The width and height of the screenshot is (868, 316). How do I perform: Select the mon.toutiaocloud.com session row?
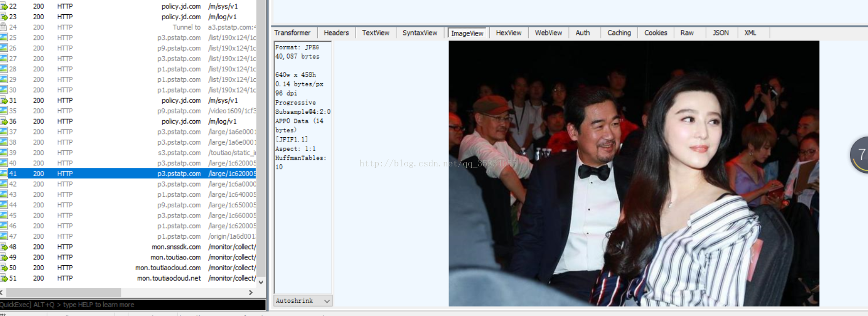click(x=128, y=268)
